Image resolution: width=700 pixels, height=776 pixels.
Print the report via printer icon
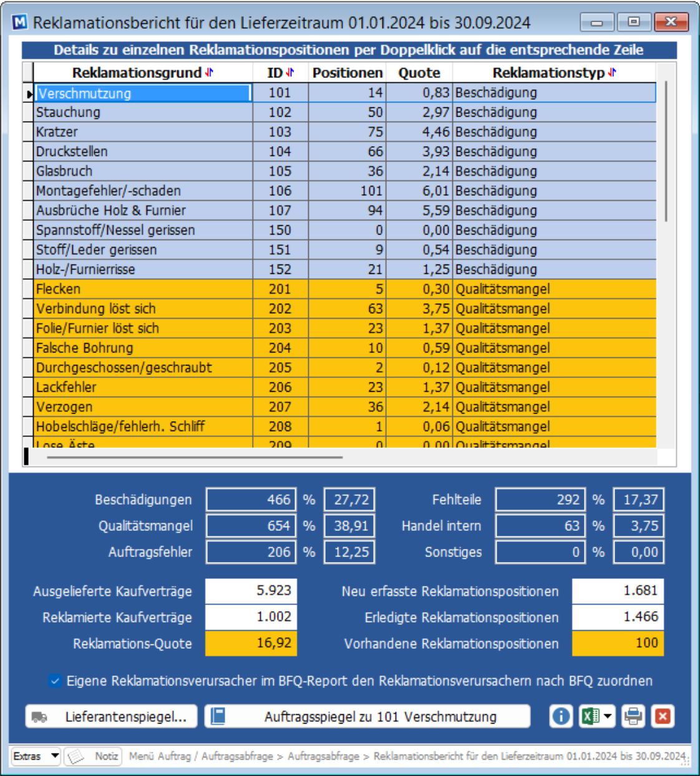coord(633,716)
